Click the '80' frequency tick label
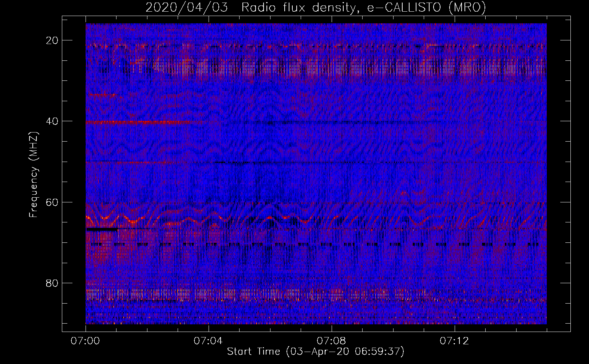589x364 pixels. click(x=52, y=283)
